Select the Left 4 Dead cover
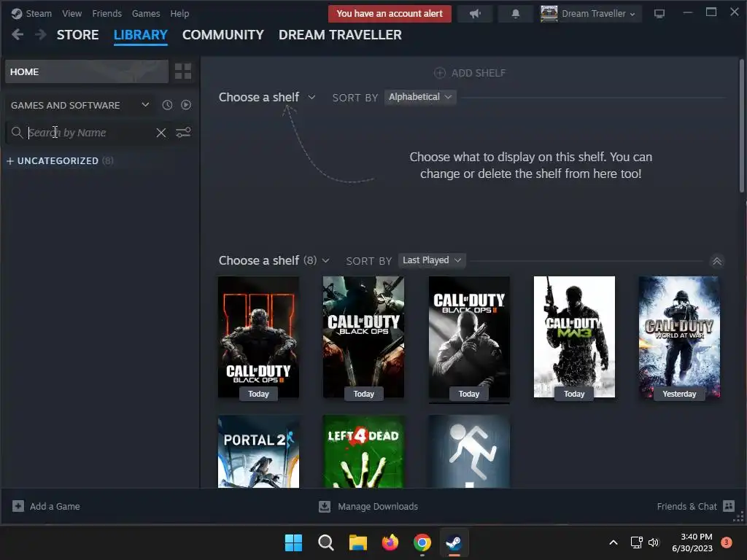The image size is (747, 560). [x=363, y=451]
